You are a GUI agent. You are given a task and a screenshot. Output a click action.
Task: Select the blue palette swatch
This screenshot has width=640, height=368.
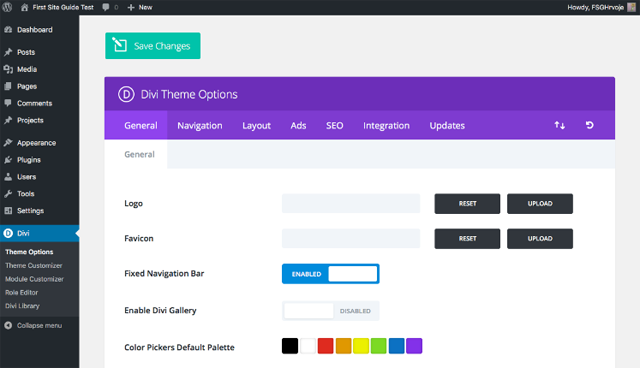(x=396, y=346)
